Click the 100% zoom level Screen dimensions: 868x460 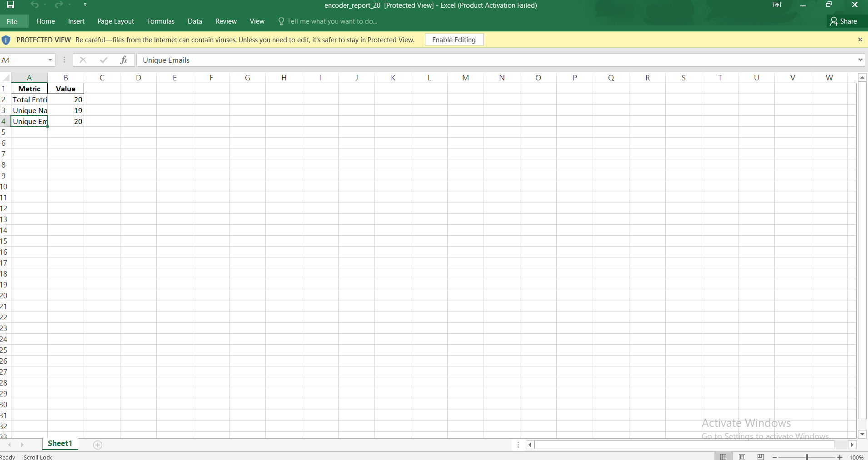(857, 457)
